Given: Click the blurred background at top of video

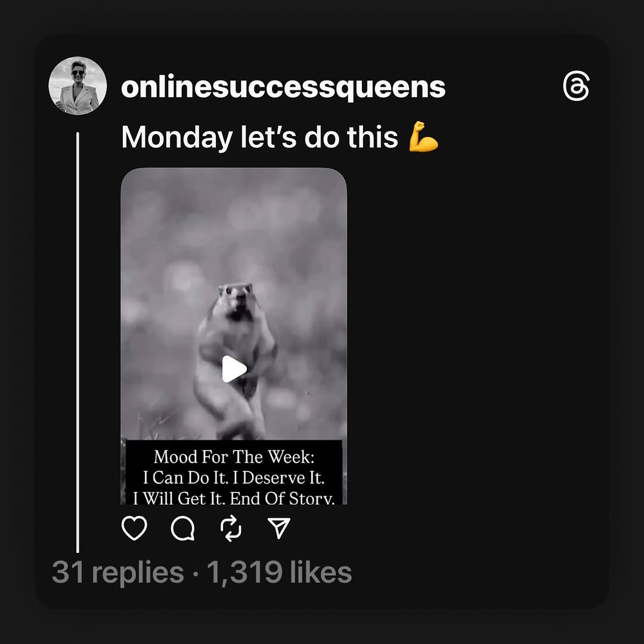Looking at the screenshot, I should click(x=234, y=209).
